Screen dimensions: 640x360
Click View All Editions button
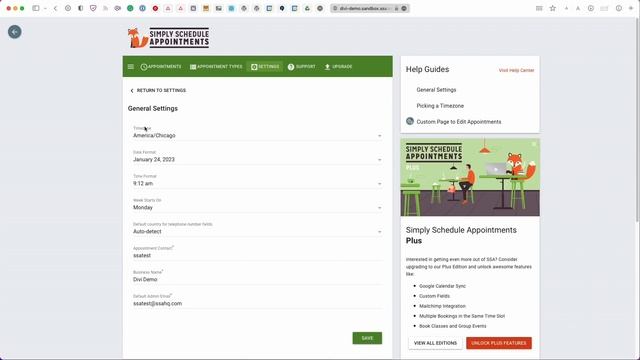(435, 343)
